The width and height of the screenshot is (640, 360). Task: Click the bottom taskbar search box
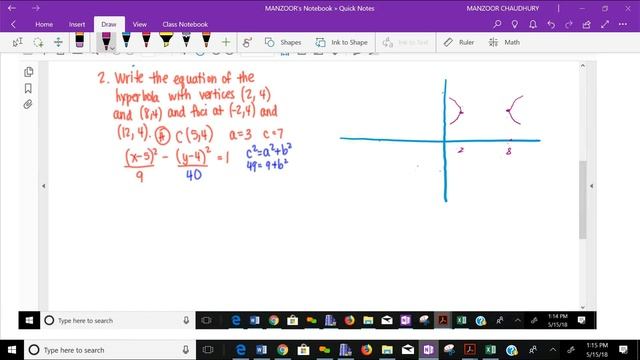[110, 350]
